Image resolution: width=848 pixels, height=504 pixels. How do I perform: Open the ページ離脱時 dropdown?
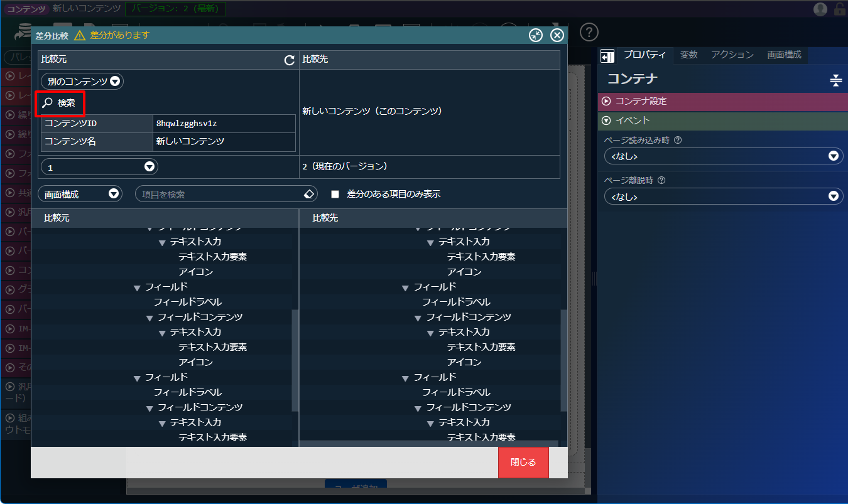click(x=724, y=196)
